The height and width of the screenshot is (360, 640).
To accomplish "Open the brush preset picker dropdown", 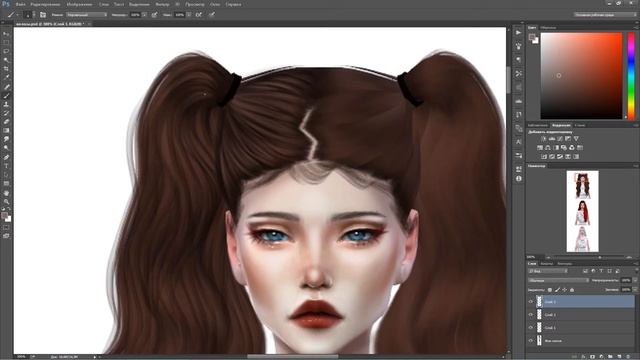I will (x=34, y=15).
